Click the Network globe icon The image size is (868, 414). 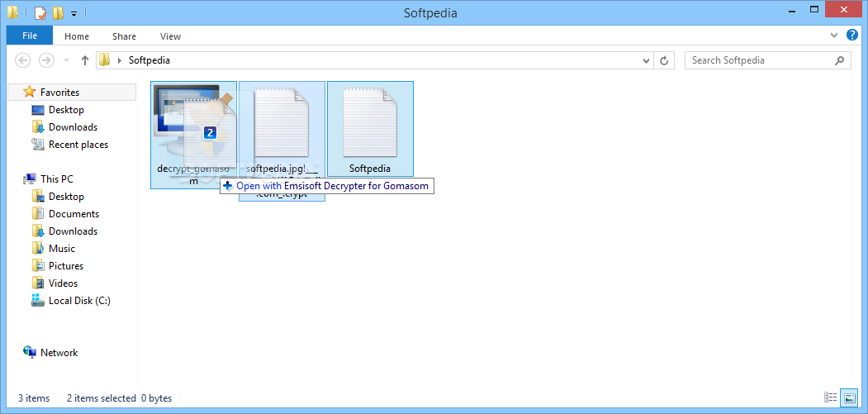(30, 352)
